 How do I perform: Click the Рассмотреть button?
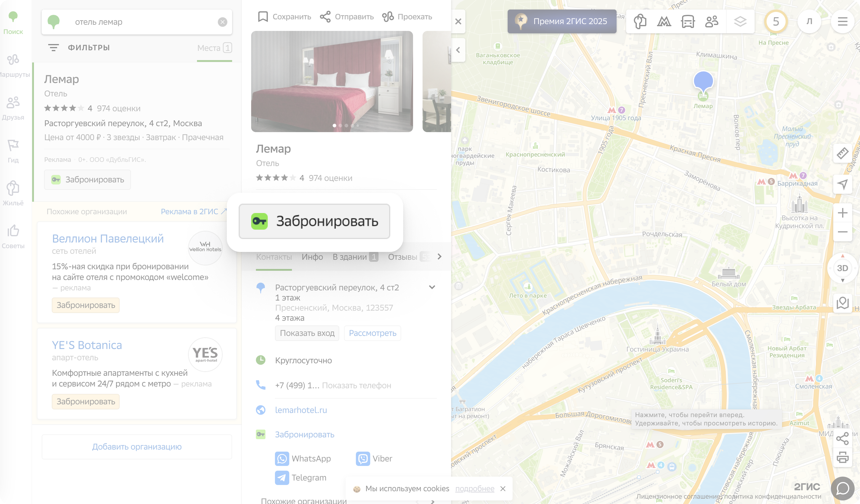pyautogui.click(x=372, y=334)
